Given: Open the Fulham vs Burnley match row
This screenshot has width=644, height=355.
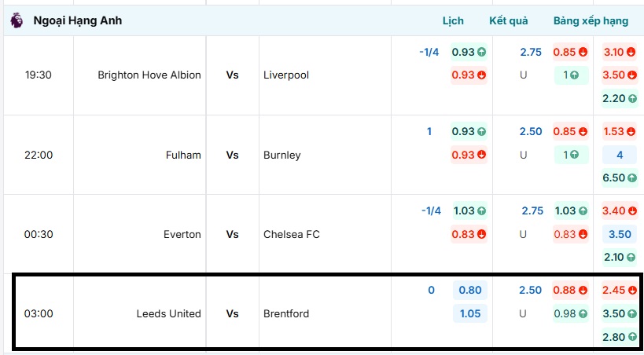Looking at the screenshot, I should [232, 156].
